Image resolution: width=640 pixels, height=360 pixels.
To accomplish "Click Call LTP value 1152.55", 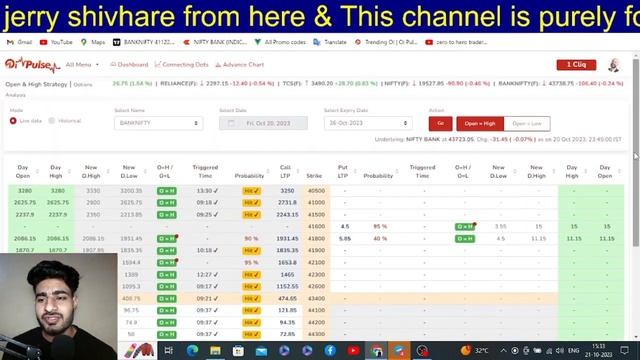I will coord(287,287).
